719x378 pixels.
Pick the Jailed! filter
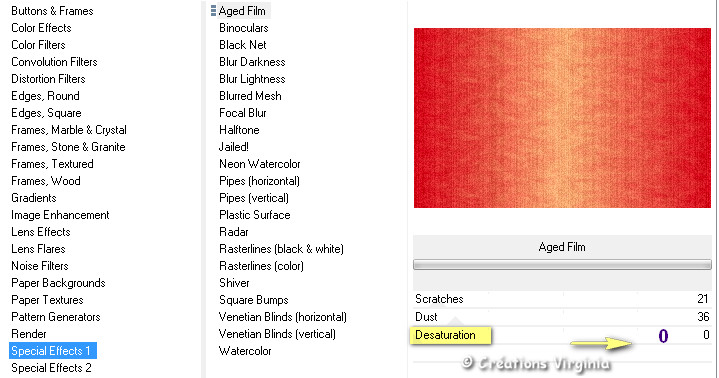click(234, 147)
